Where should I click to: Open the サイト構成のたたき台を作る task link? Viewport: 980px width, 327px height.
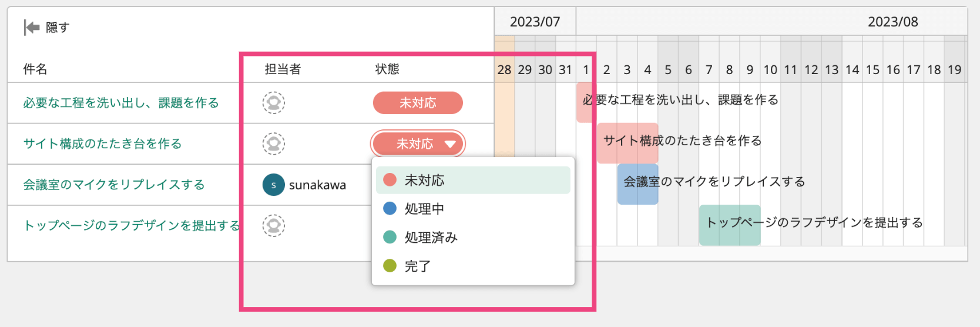tap(103, 144)
